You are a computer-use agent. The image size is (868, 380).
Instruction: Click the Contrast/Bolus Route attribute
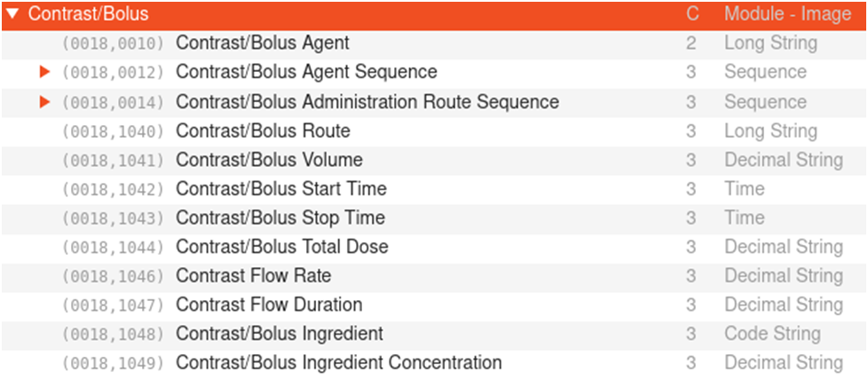263,131
